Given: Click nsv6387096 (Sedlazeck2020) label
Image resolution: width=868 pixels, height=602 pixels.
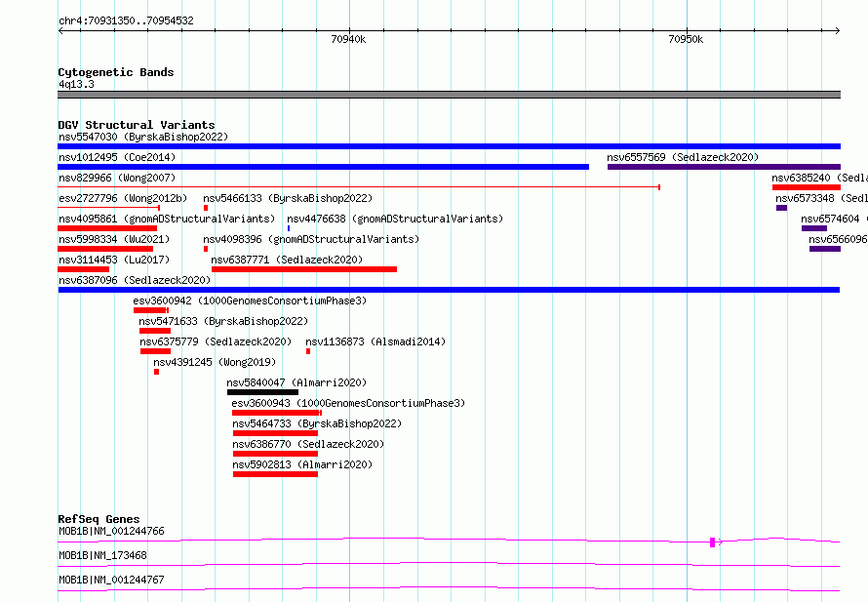Looking at the screenshot, I should tap(135, 280).
